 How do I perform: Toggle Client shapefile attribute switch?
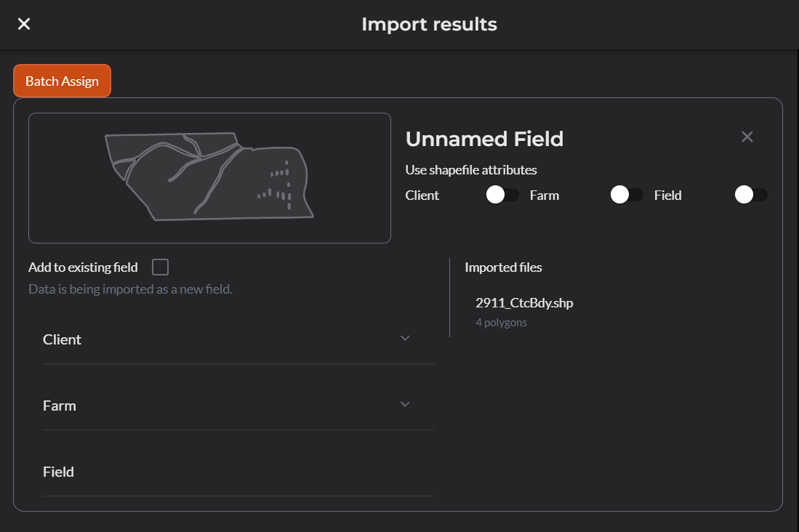502,195
